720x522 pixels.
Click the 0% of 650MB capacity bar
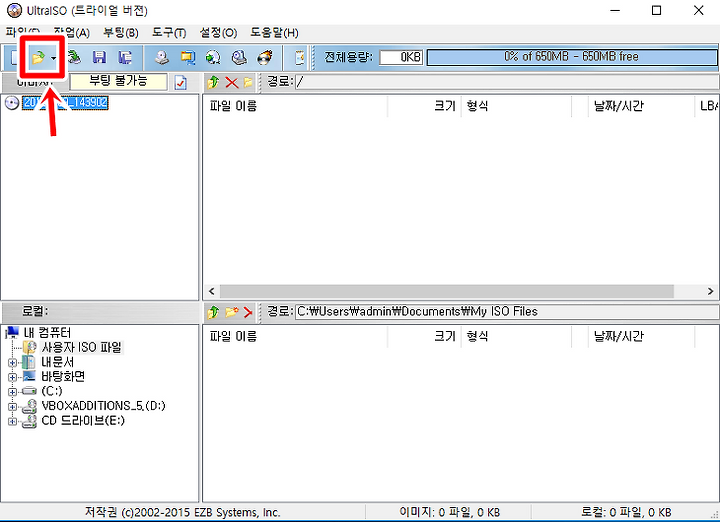pos(572,57)
